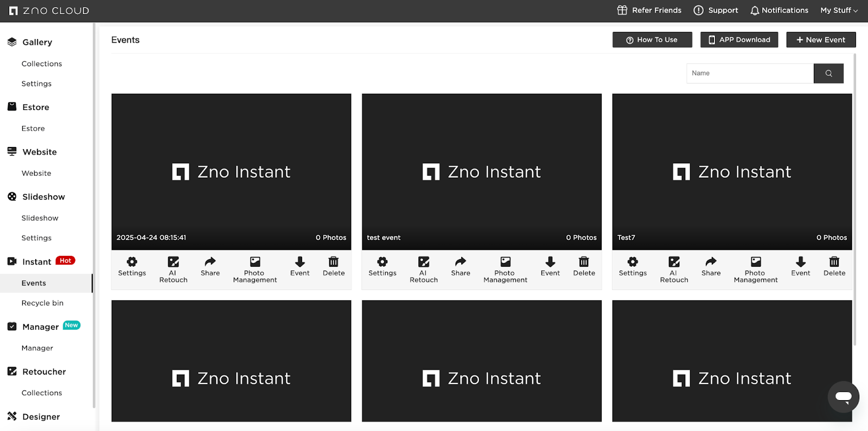Click the How To Use button
This screenshot has height=431, width=868.
[652, 40]
